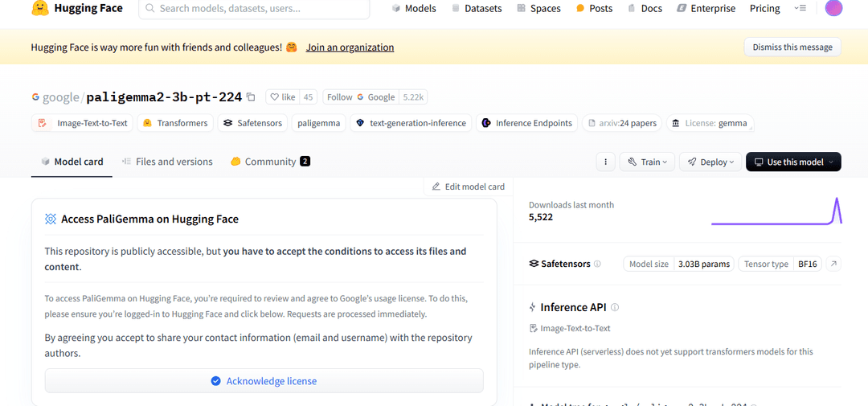View the 45 likes count
Image resolution: width=868 pixels, height=406 pixels.
[309, 97]
